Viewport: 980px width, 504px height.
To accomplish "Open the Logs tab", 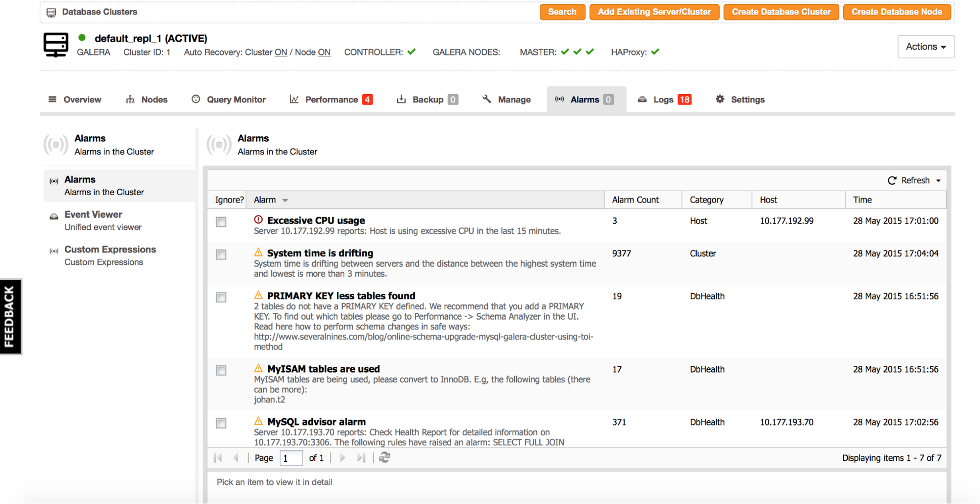I will (664, 100).
